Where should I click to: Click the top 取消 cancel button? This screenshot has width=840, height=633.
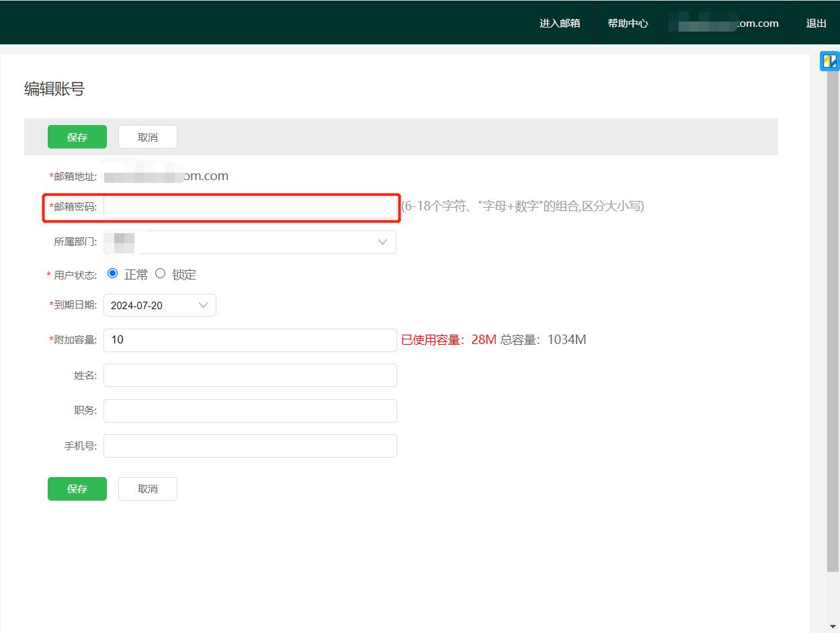147,136
